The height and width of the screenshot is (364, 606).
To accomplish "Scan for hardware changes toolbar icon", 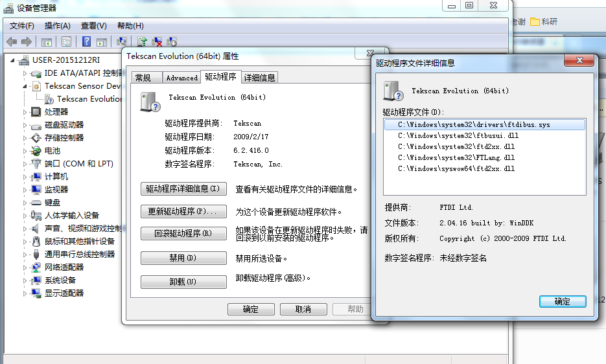I will tap(122, 41).
